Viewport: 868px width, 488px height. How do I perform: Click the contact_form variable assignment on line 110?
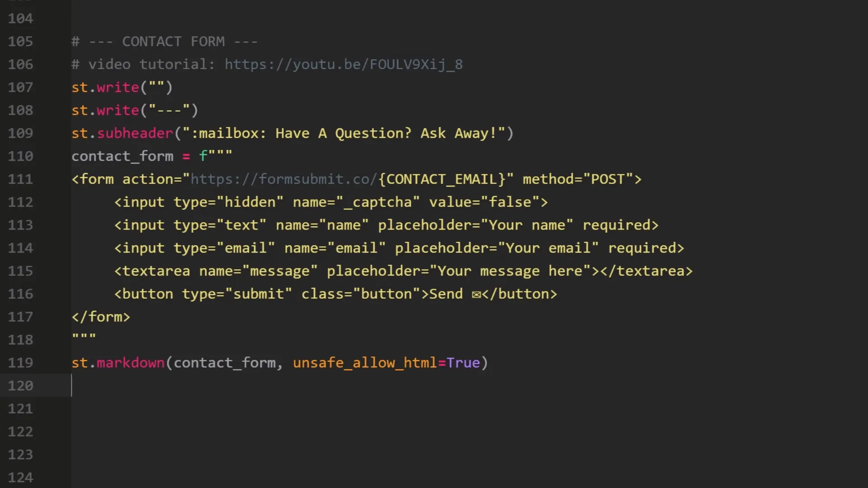click(x=122, y=156)
